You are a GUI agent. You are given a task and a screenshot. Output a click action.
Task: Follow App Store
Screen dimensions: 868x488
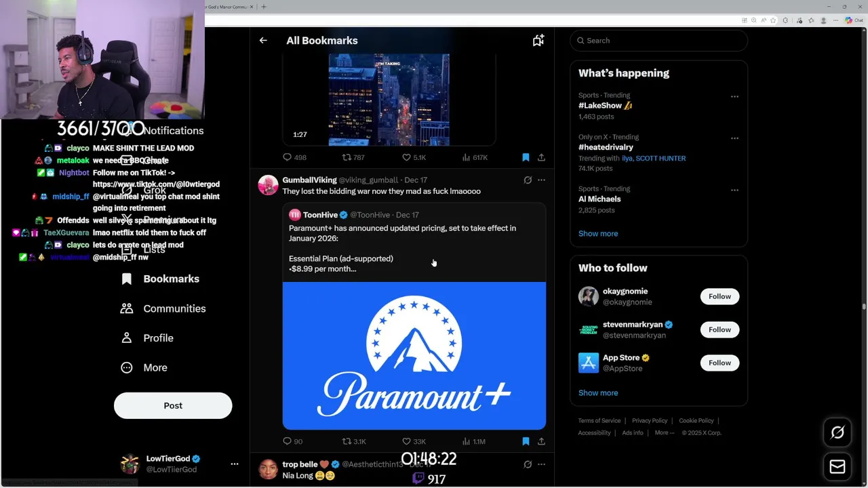pos(719,363)
